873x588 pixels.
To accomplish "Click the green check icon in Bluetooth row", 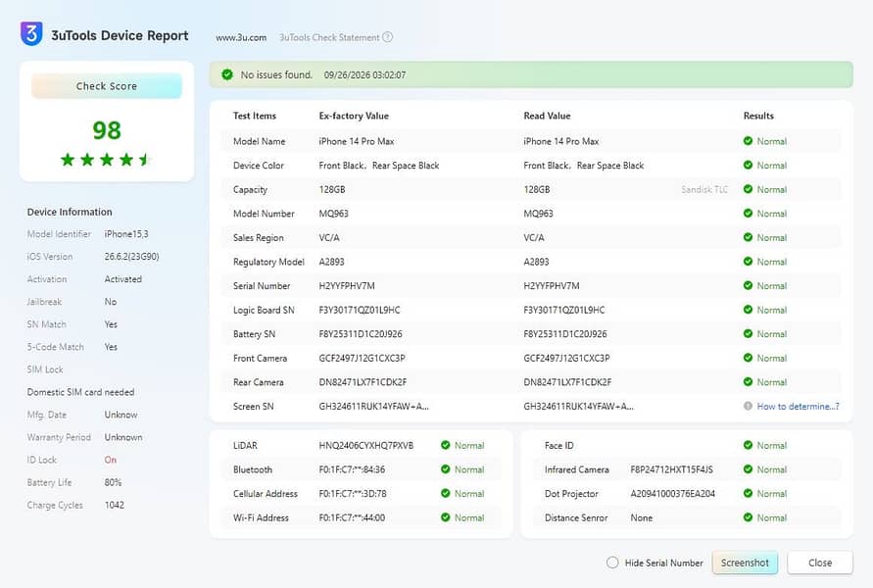I will 446,469.
